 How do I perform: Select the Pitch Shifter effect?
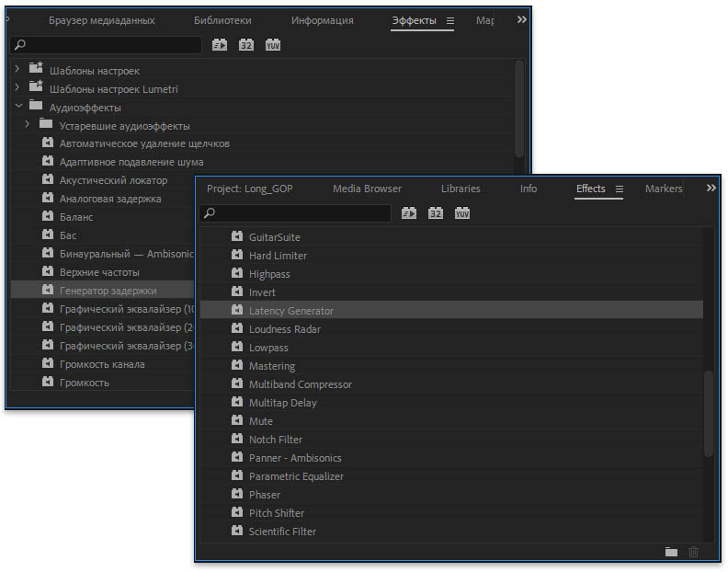point(276,513)
